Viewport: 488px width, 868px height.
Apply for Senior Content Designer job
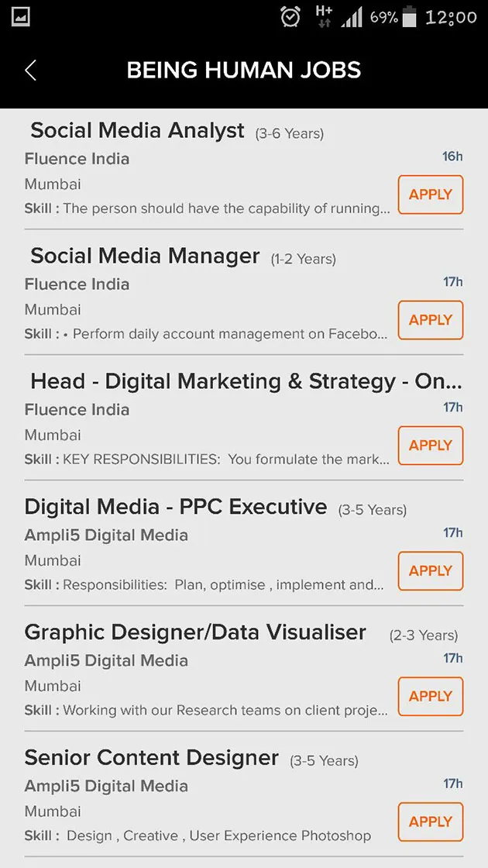pos(431,822)
